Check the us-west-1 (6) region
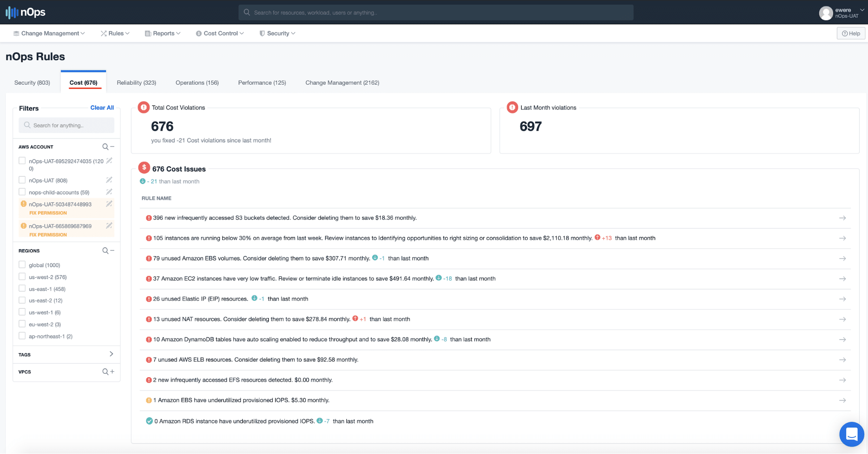The width and height of the screenshot is (868, 454). [x=22, y=312]
